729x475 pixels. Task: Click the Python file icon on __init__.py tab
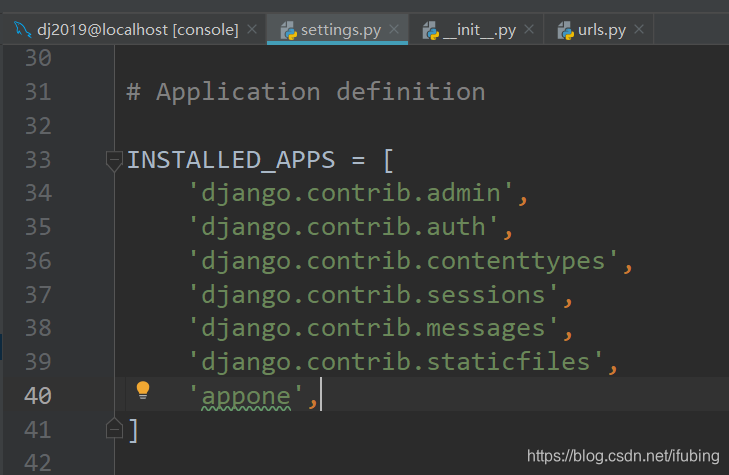pyautogui.click(x=431, y=30)
